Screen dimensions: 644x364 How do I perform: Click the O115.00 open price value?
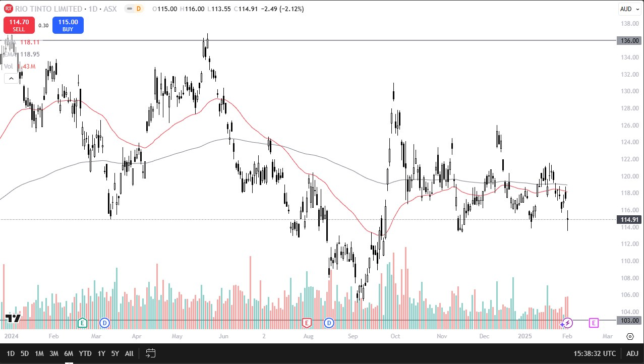point(166,9)
